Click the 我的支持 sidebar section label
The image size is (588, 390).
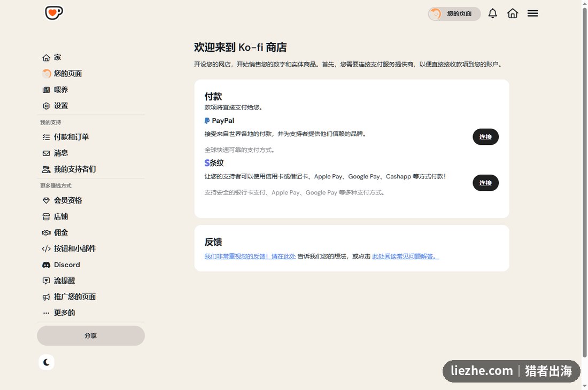[51, 122]
